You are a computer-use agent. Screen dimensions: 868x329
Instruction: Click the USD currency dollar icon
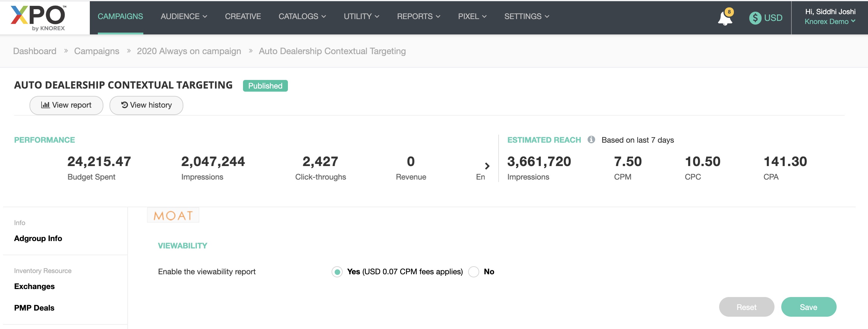(x=755, y=18)
